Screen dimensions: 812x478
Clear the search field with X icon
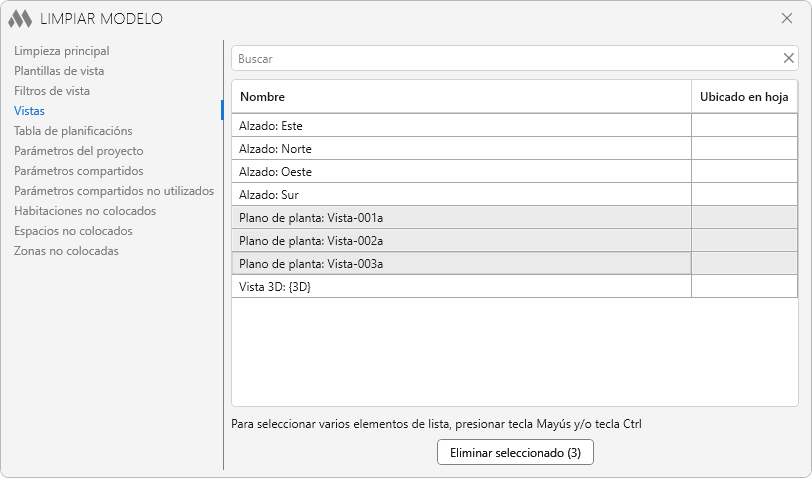tap(789, 58)
